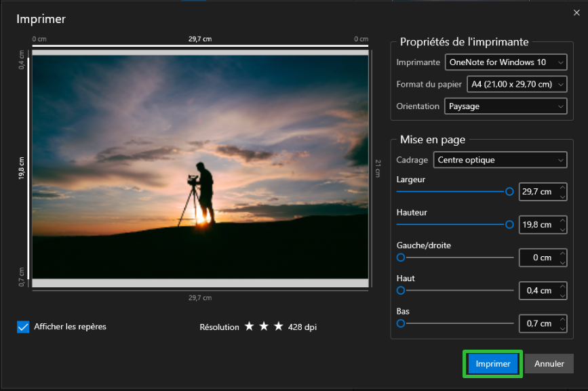This screenshot has width=588, height=391.
Task: Click the Bas 0,7 cm value field
Action: pos(538,324)
